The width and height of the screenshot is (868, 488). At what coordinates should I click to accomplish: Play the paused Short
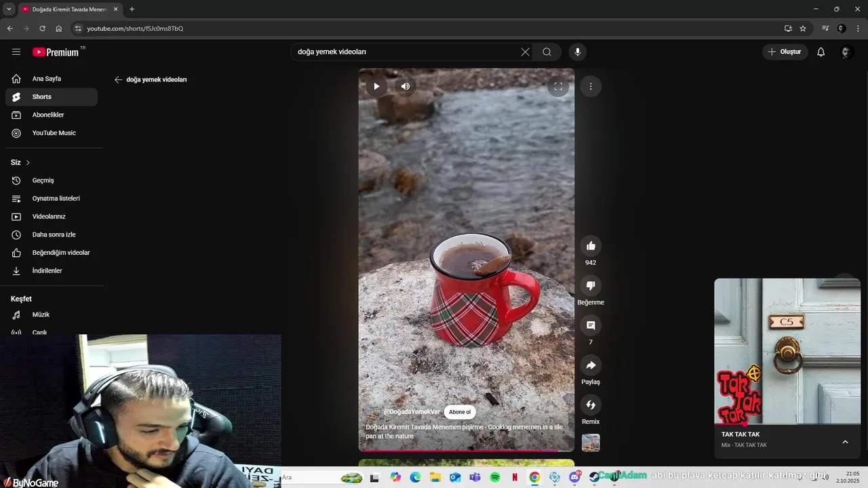(376, 86)
